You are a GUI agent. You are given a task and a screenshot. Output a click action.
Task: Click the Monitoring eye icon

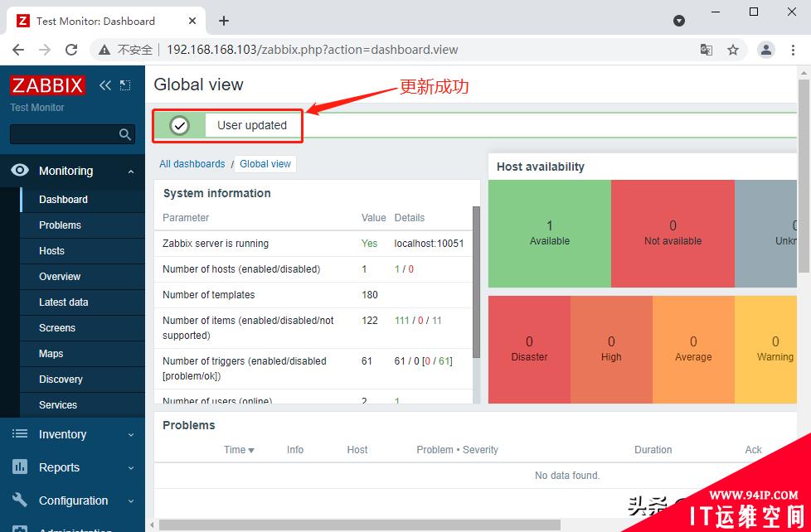[x=20, y=170]
